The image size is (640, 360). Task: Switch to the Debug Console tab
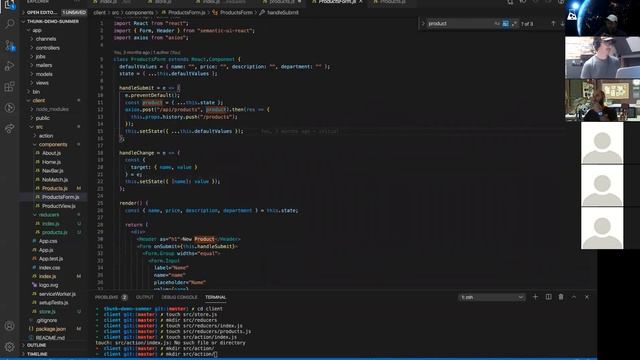pos(179,297)
